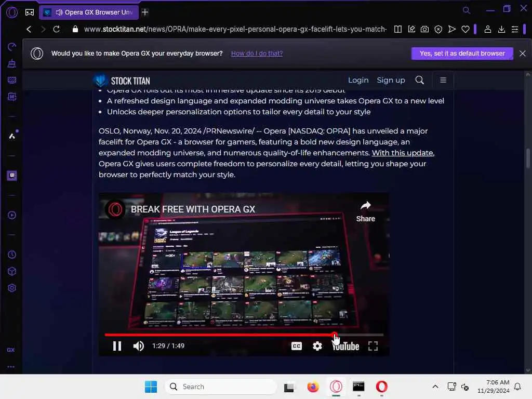532x399 pixels.
Task: Pause the YouTube video
Action: point(117,345)
